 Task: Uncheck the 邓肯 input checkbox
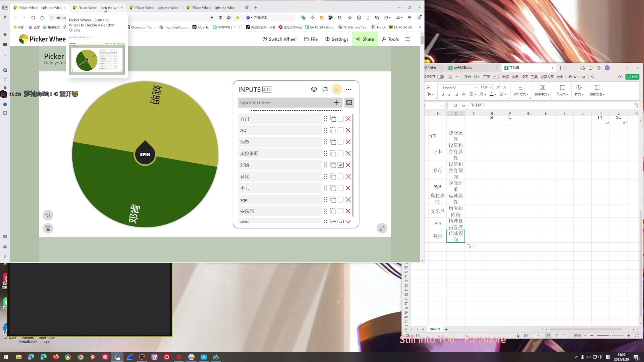(340, 165)
